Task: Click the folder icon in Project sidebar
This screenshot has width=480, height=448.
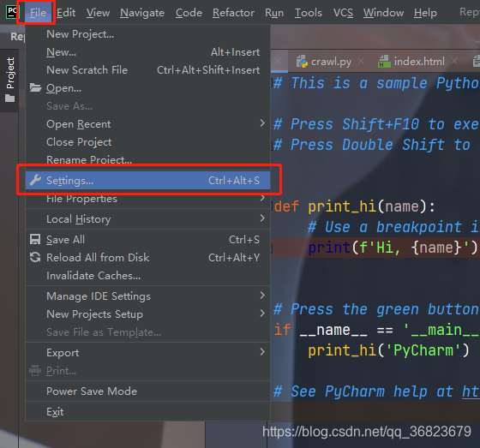Action: click(x=9, y=99)
